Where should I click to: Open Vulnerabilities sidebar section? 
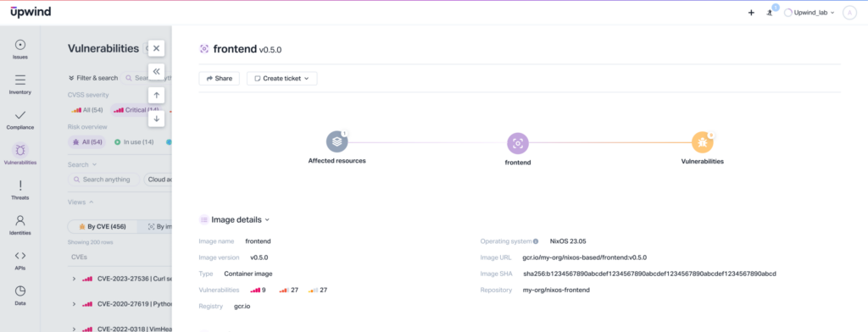click(20, 155)
